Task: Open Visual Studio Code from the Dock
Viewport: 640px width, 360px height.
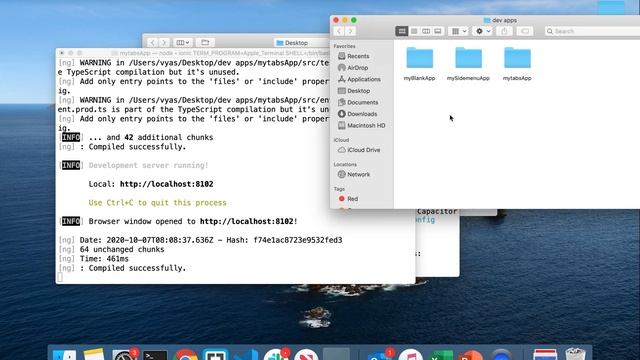Action: click(x=246, y=354)
